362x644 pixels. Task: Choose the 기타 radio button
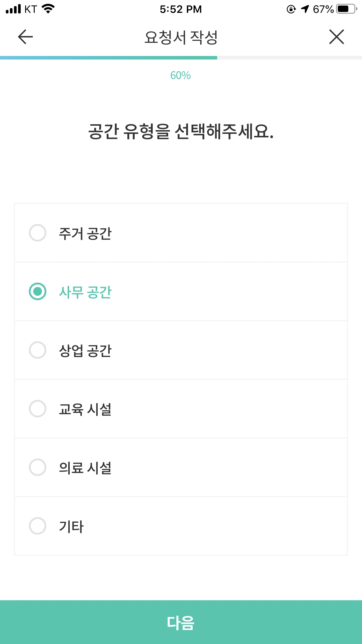[x=38, y=526]
